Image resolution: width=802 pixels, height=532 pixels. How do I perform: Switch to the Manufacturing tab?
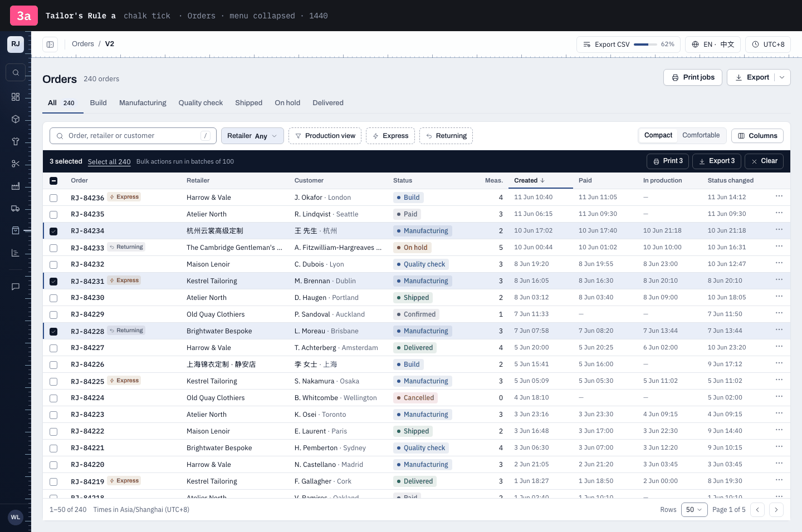(143, 103)
